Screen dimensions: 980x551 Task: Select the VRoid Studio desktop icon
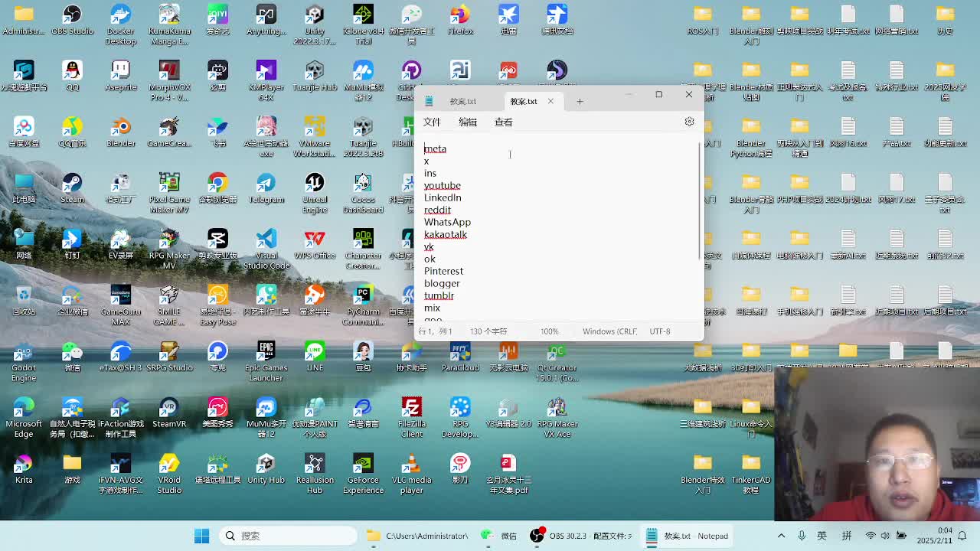click(169, 474)
